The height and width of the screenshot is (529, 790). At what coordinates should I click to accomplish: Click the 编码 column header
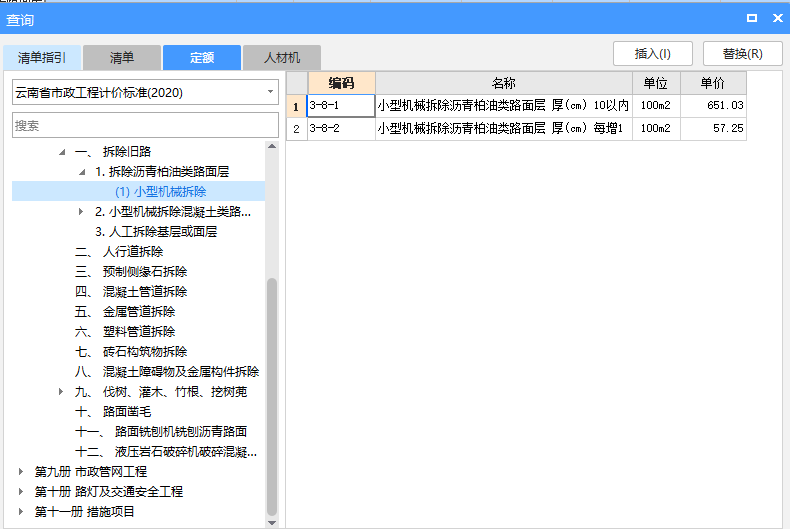(x=342, y=83)
